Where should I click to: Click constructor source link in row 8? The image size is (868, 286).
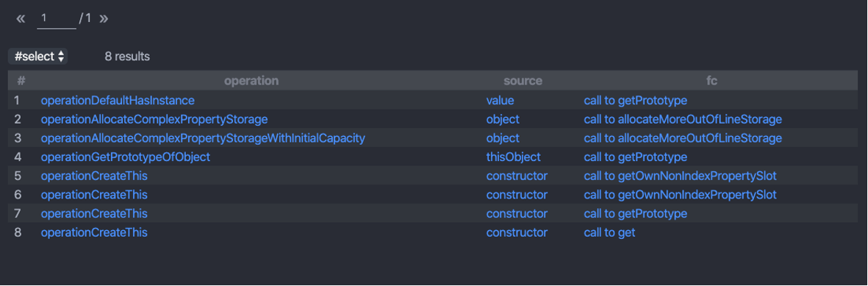pyautogui.click(x=517, y=232)
